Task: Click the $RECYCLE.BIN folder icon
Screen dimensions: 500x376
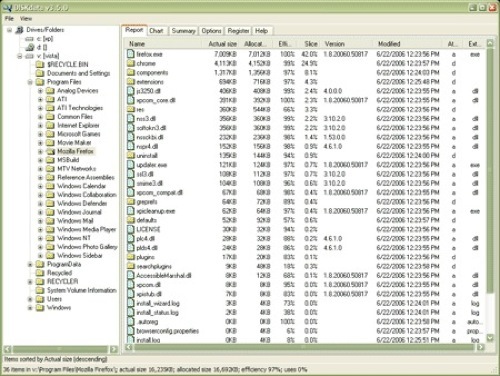Action: [40, 64]
